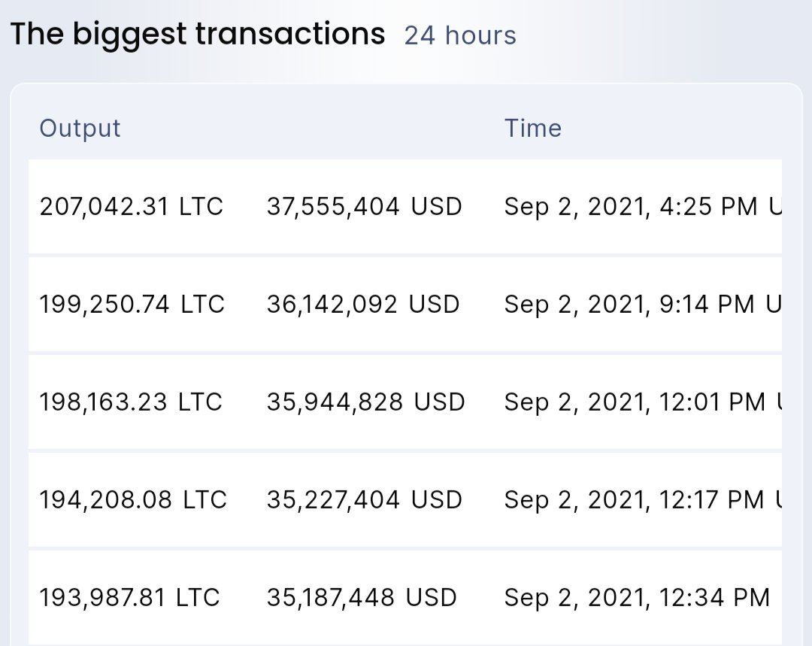Click the 35,227,404 USD value
Image resolution: width=812 pixels, height=646 pixels.
364,499
